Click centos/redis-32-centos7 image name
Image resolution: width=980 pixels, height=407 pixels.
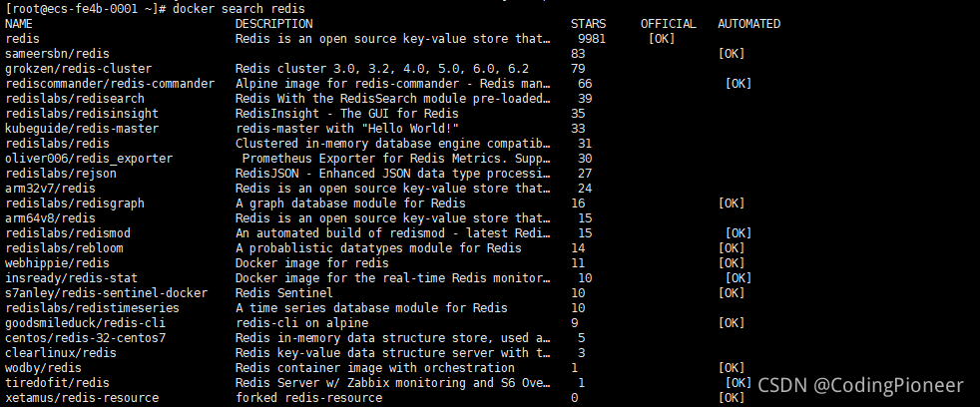[85, 338]
